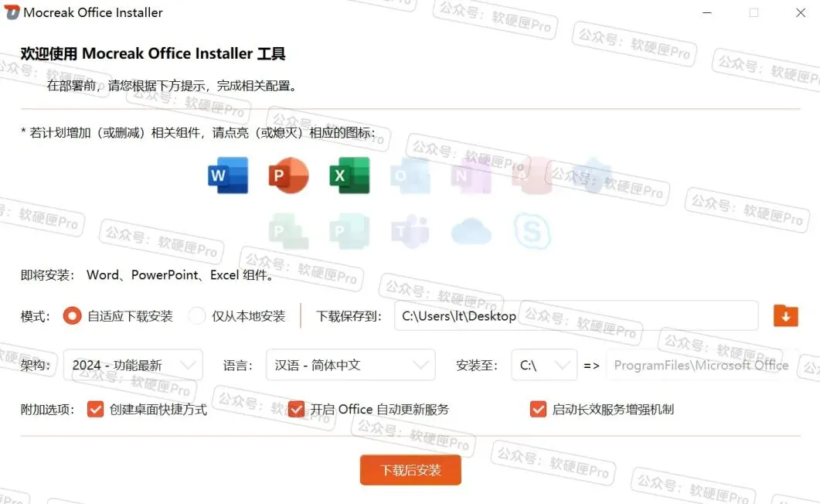
Task: Click the 下载保存到 label
Action: tap(349, 316)
